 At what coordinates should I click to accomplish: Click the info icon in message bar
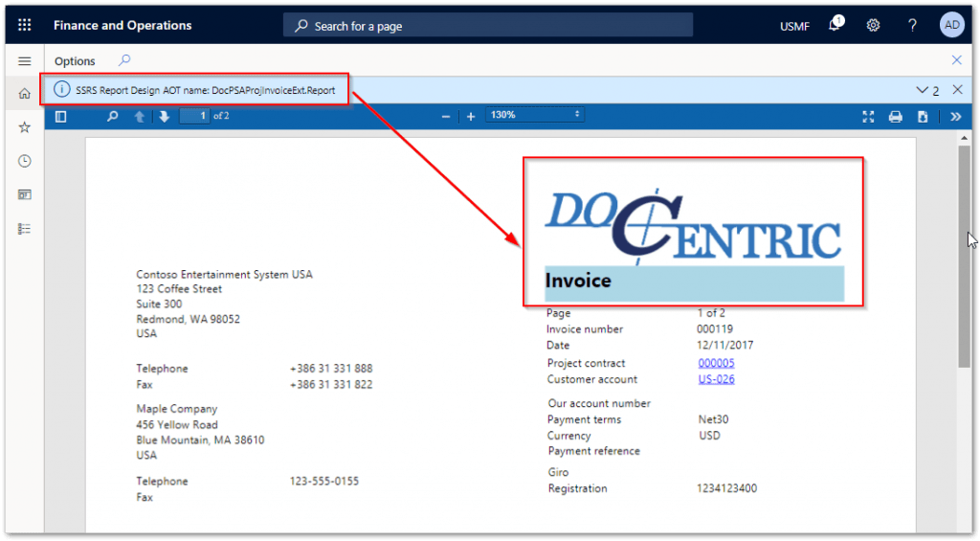point(61,89)
